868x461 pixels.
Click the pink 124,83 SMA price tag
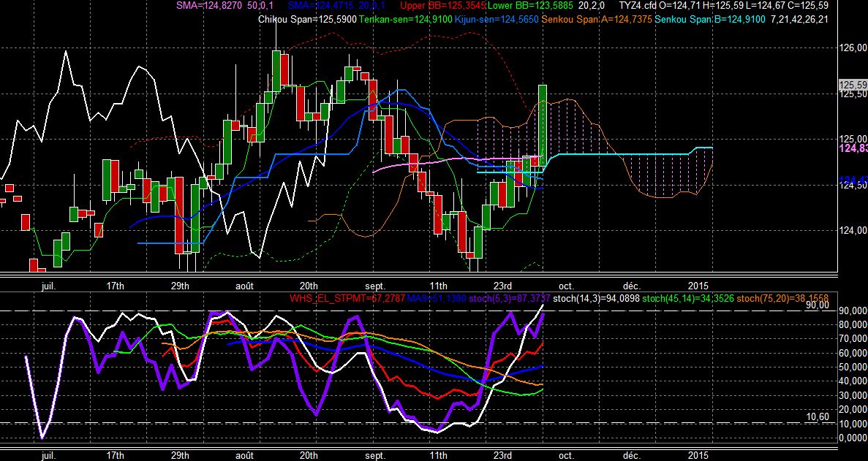point(854,149)
